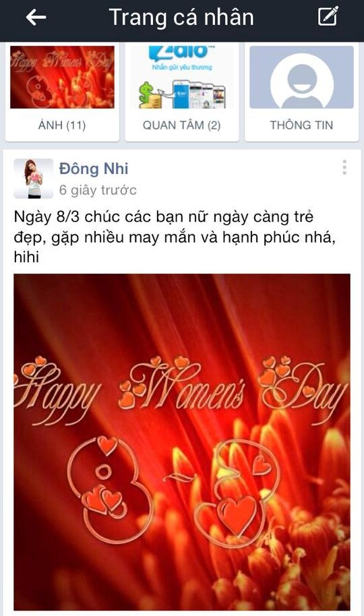Tap the dollar coins icon in the Zalo thumbnail
Screen dimensions: 364x616
[150, 96]
